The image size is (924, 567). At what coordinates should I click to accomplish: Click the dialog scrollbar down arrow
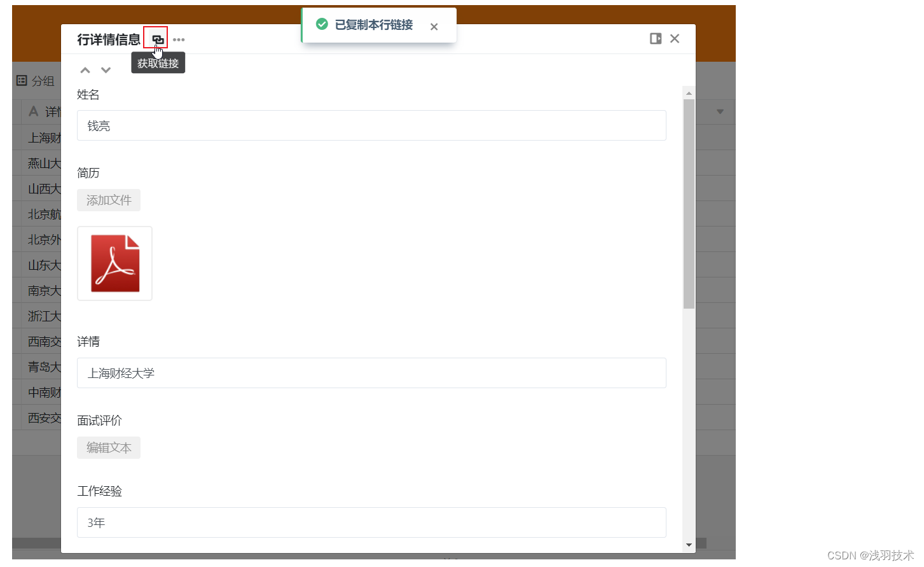click(x=689, y=545)
